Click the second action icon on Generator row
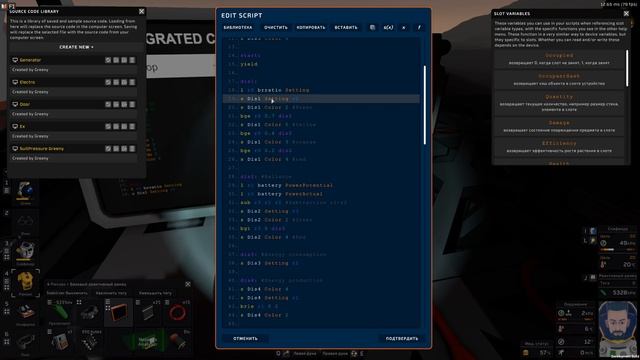The image size is (640, 360). [116, 60]
